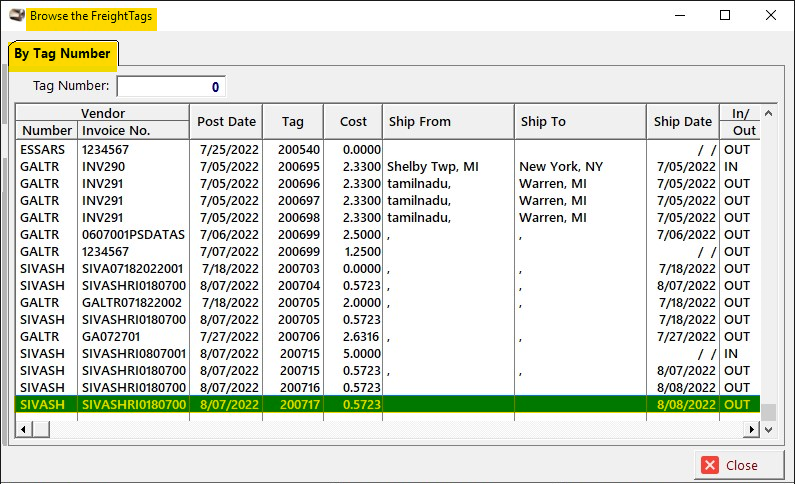Click the red X Close button
The image size is (795, 484).
pyautogui.click(x=739, y=465)
